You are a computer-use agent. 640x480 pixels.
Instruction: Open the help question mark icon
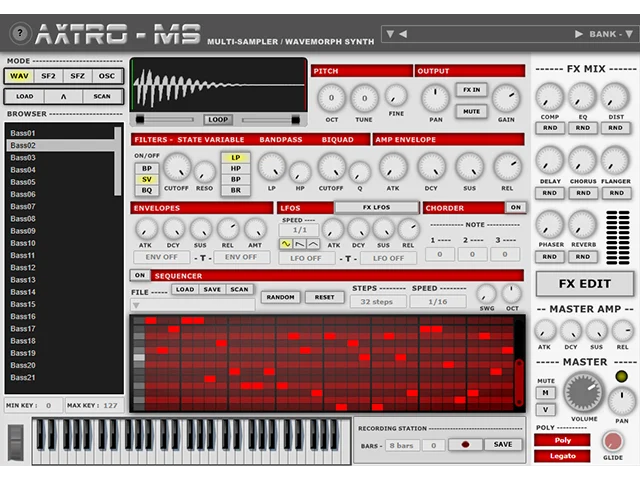pyautogui.click(x=20, y=33)
